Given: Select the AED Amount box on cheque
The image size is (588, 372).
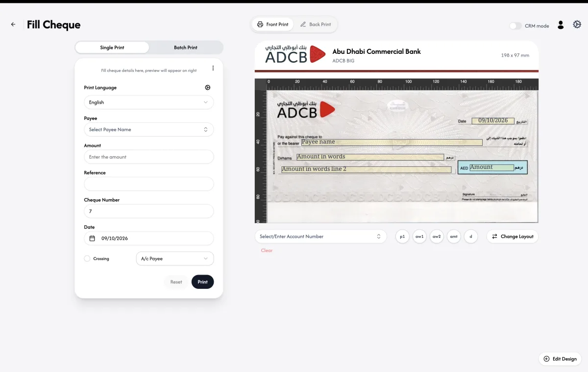Looking at the screenshot, I should (492, 167).
